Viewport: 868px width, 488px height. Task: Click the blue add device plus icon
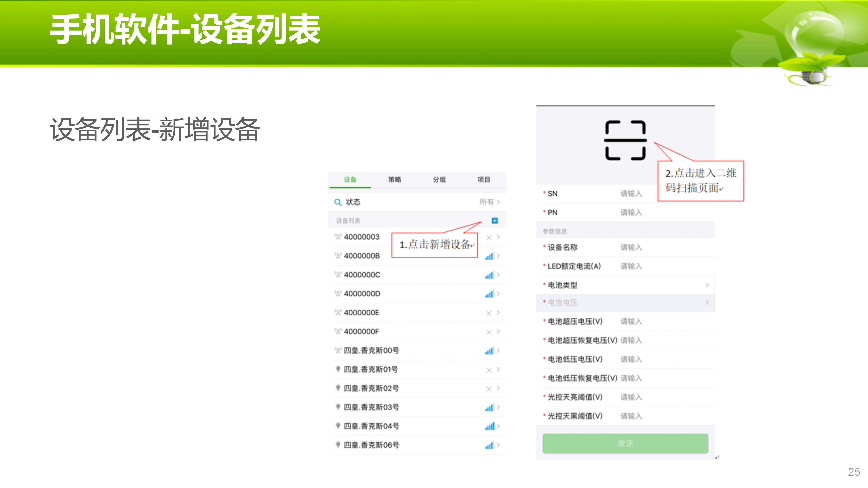tap(495, 221)
